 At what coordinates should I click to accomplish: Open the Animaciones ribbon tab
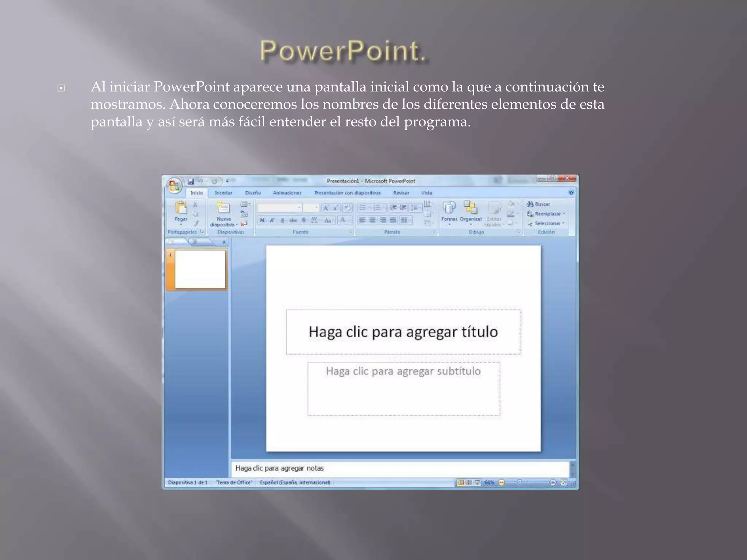[x=287, y=193]
